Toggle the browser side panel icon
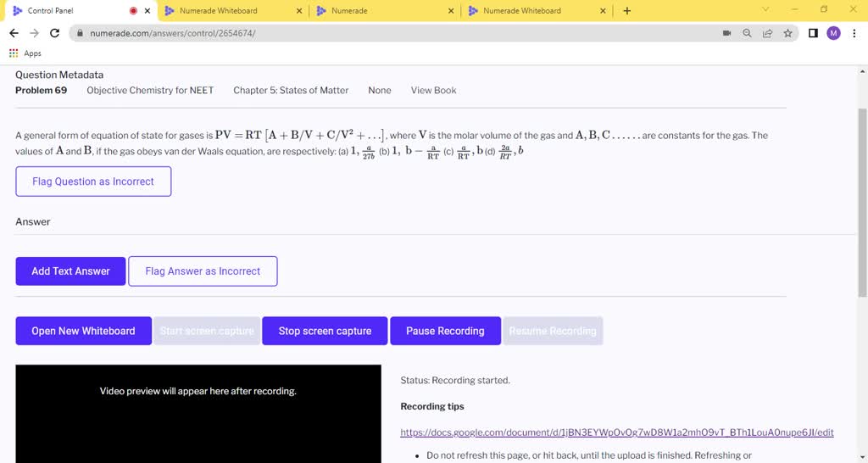Screen dimensions: 868x463 (x=813, y=33)
